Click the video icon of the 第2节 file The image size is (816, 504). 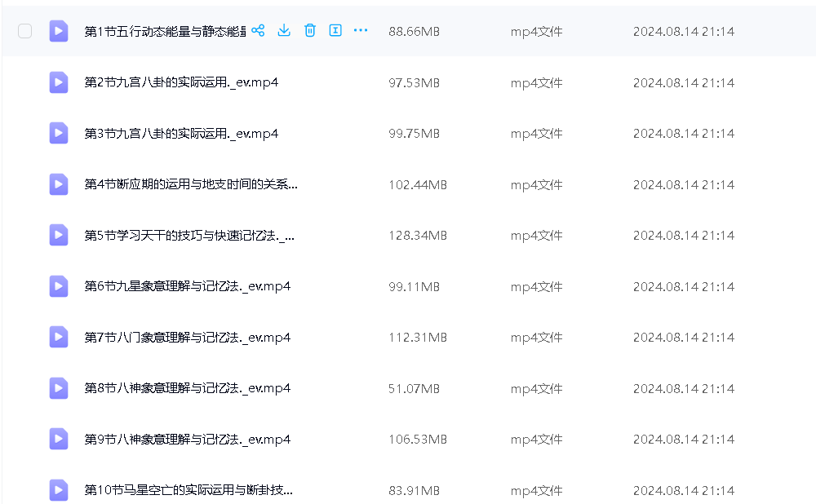59,82
